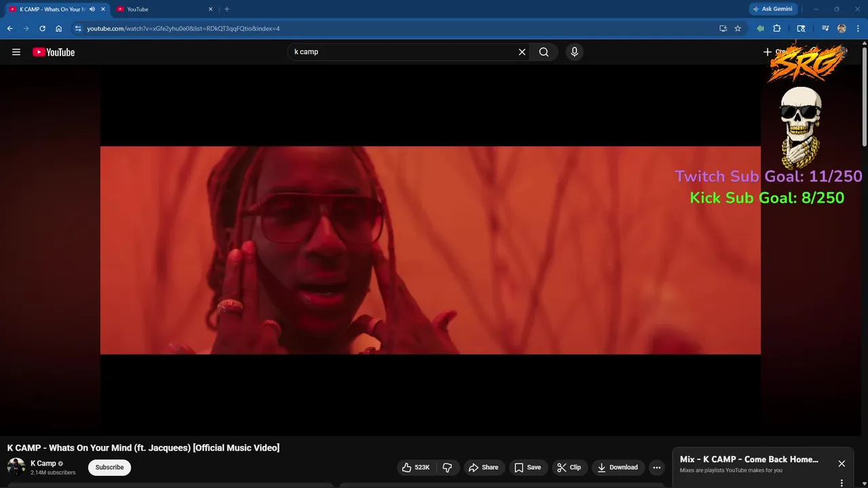Close the K CAMP tab
This screenshot has width=868, height=488.
(x=103, y=9)
